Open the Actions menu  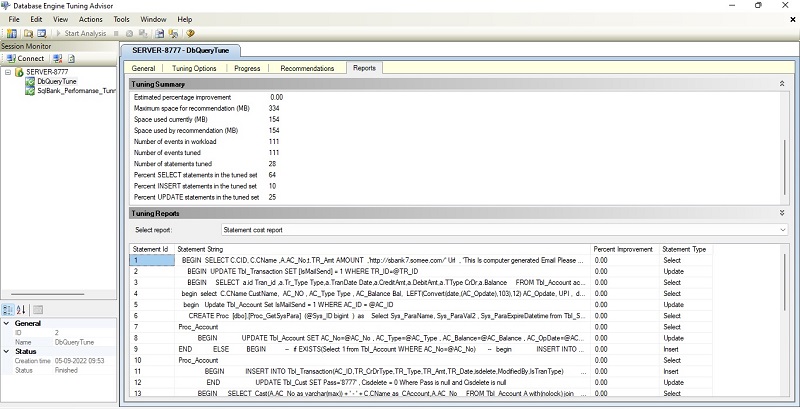90,19
